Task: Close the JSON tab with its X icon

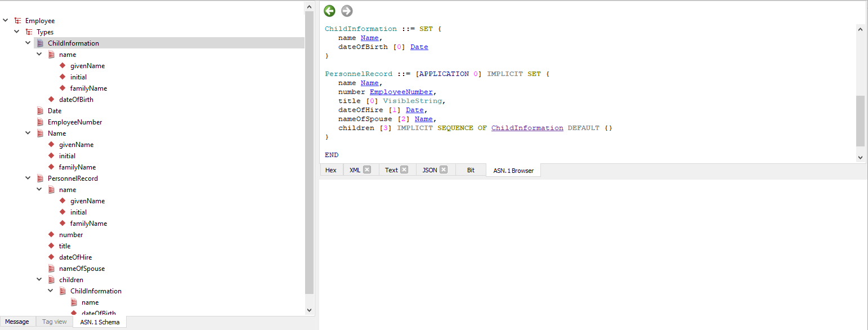Action: pyautogui.click(x=444, y=170)
